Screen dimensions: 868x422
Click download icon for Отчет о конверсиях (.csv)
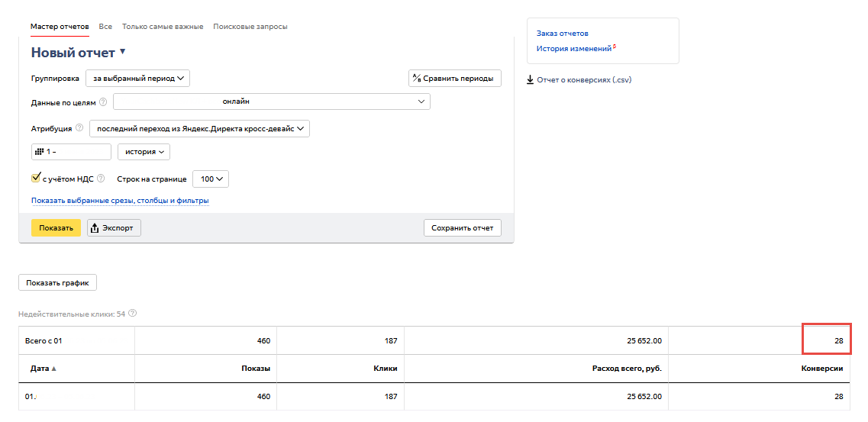point(531,79)
